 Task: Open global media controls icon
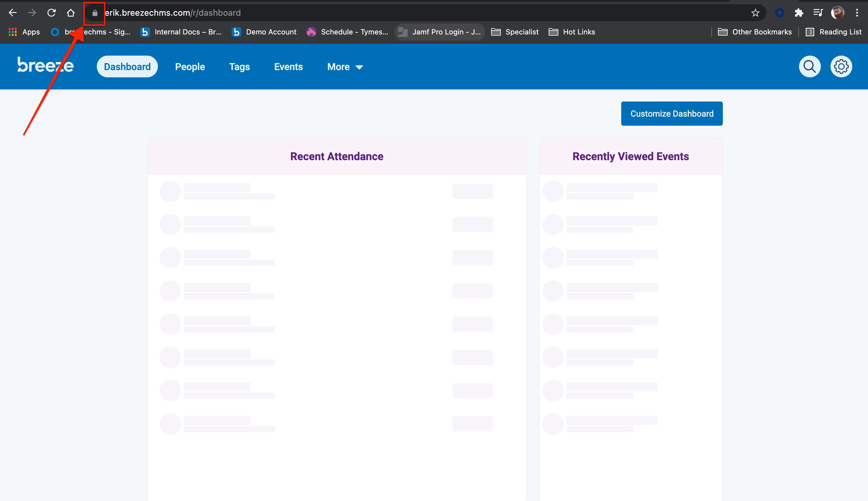[818, 13]
